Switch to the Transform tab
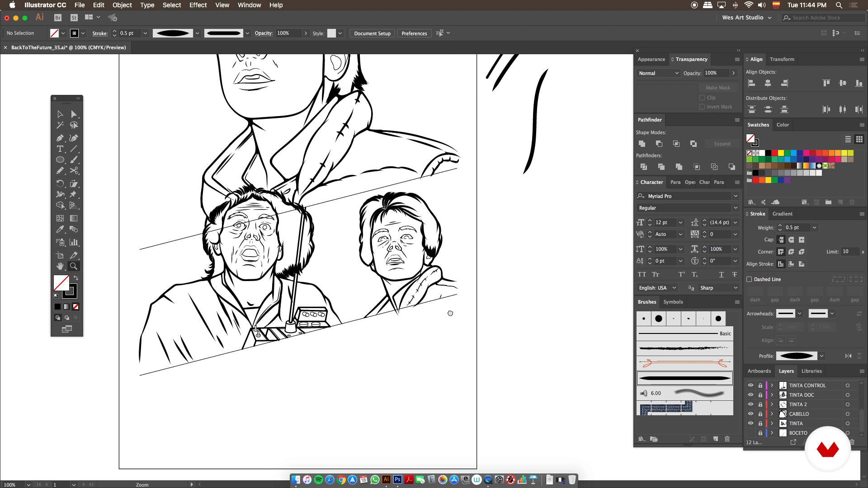This screenshot has width=868, height=488. coord(782,59)
